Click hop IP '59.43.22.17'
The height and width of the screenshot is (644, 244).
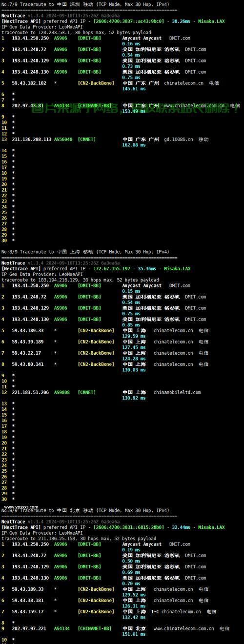point(26,353)
